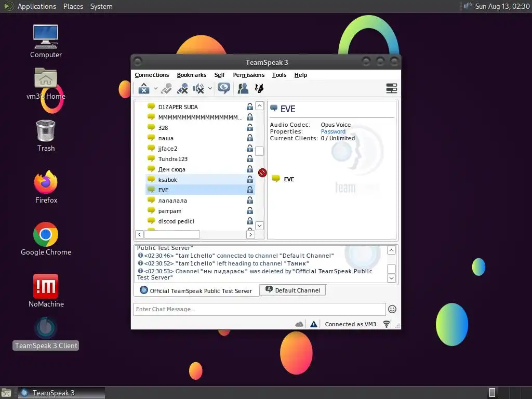
Task: Select channel паша
Action: click(200, 138)
